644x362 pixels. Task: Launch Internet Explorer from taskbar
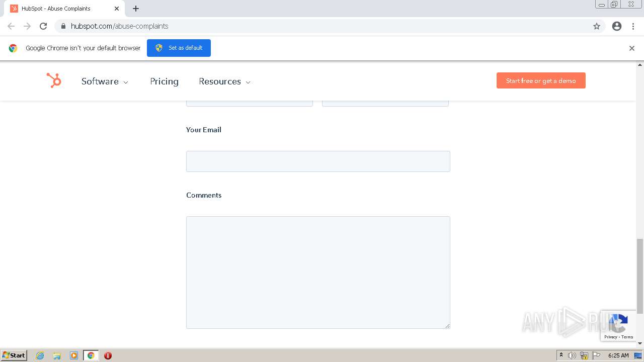click(40, 355)
